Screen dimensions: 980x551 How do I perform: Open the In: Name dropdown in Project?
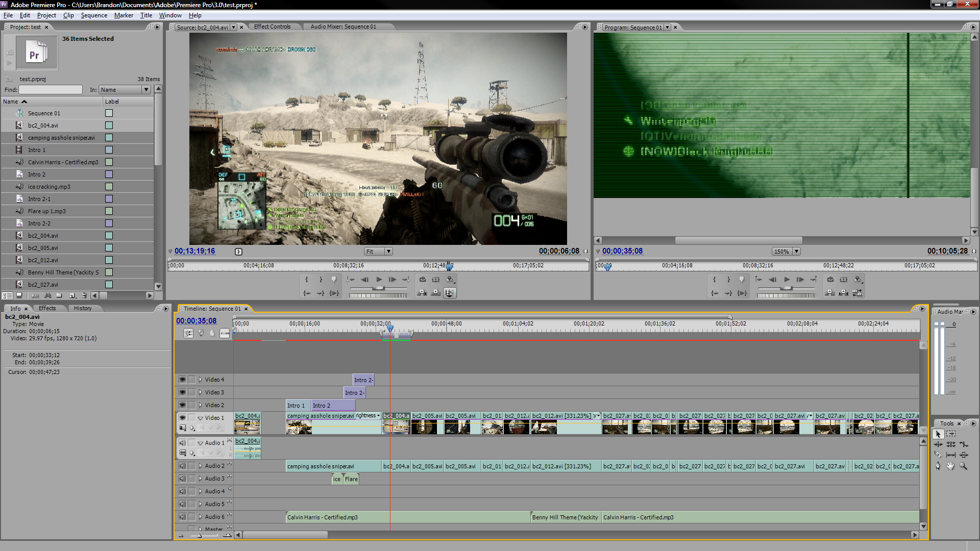point(125,90)
